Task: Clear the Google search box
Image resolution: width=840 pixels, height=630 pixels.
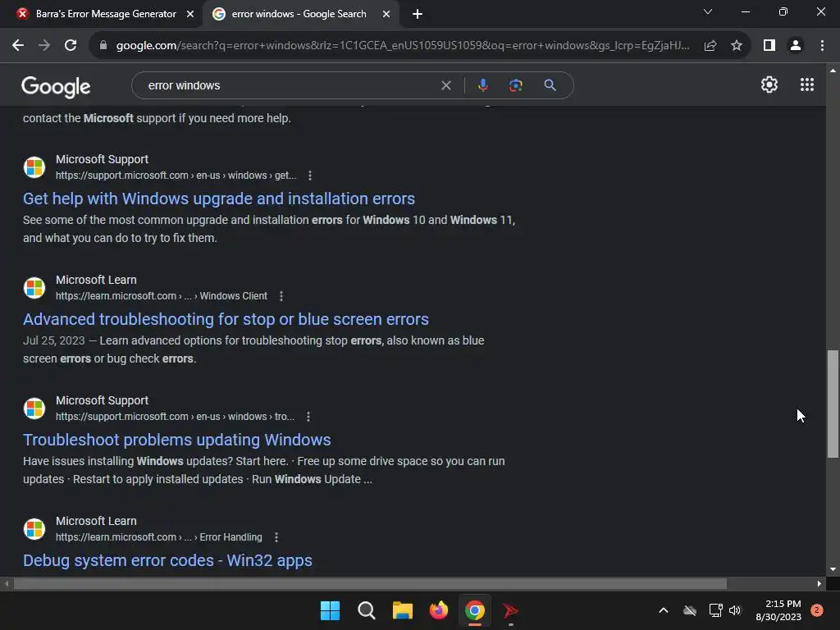Action: [x=445, y=85]
